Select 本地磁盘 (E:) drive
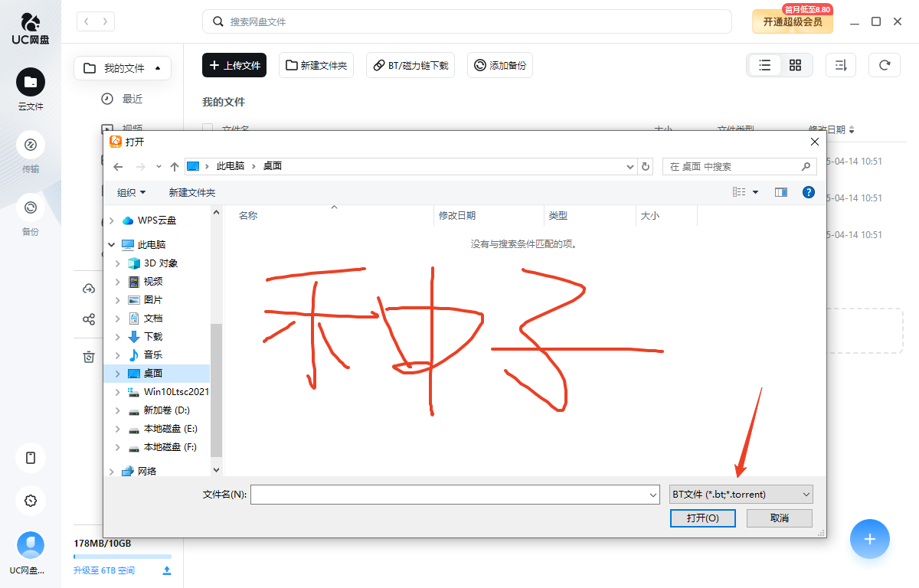919x588 pixels. tap(162, 429)
